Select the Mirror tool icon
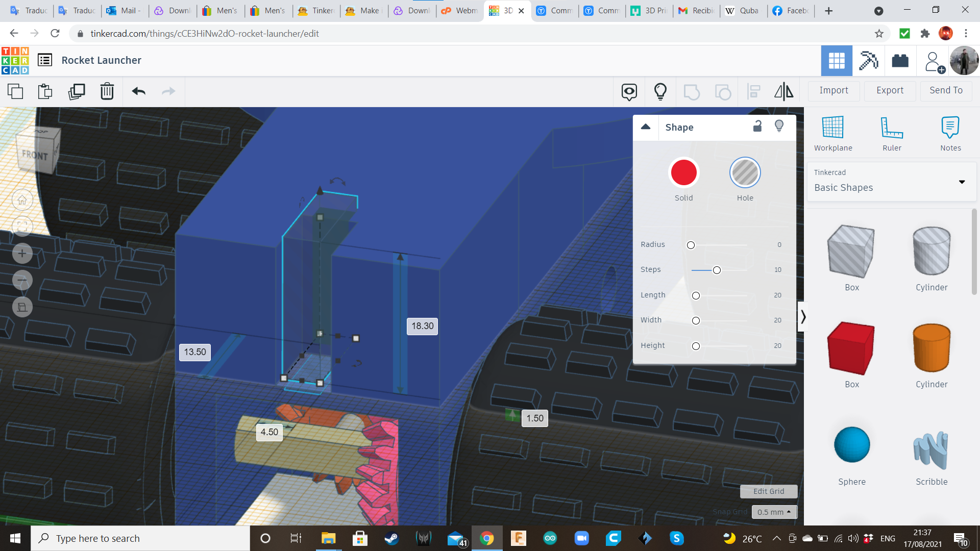Viewport: 980px width, 551px height. (x=783, y=91)
